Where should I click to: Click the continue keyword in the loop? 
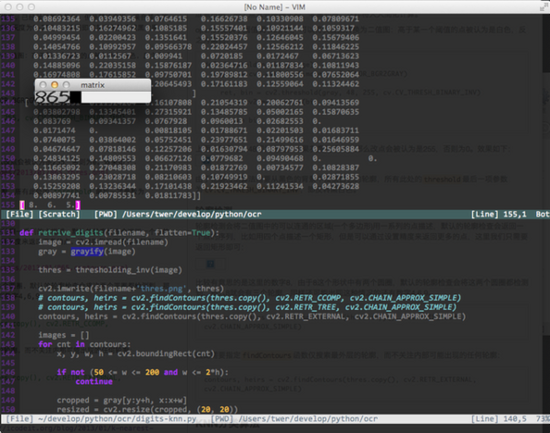[x=94, y=381]
